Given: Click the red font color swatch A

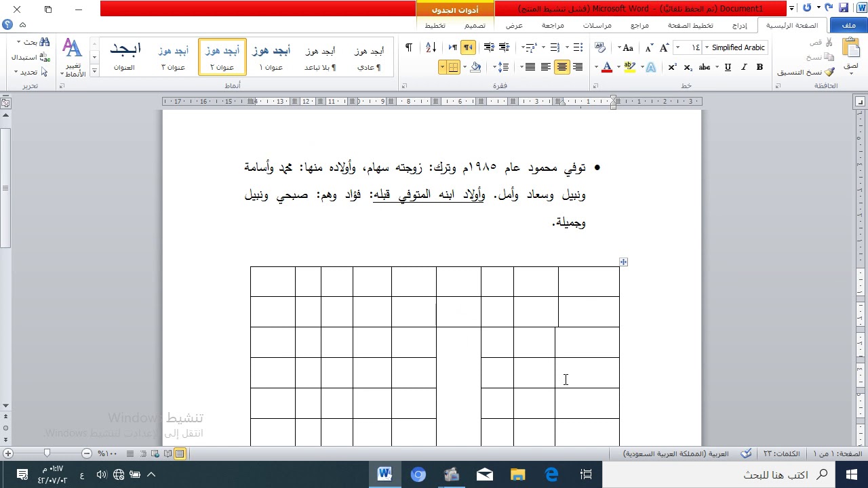Looking at the screenshot, I should coord(607,67).
